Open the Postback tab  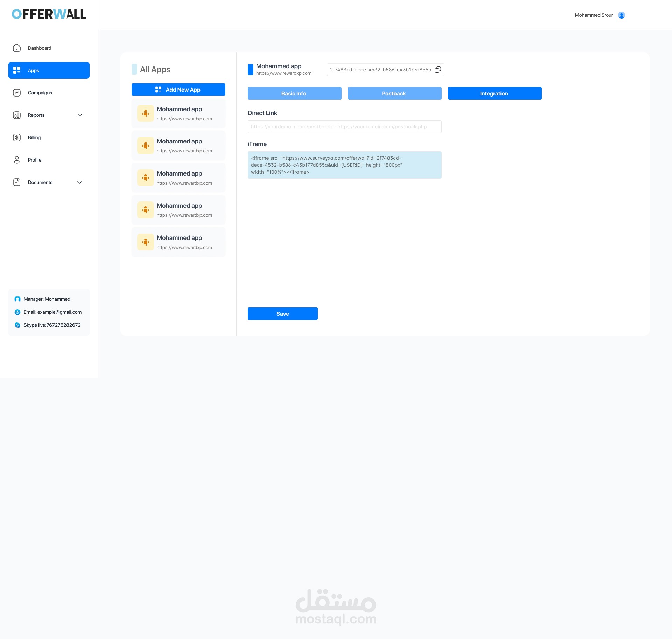pyautogui.click(x=394, y=93)
